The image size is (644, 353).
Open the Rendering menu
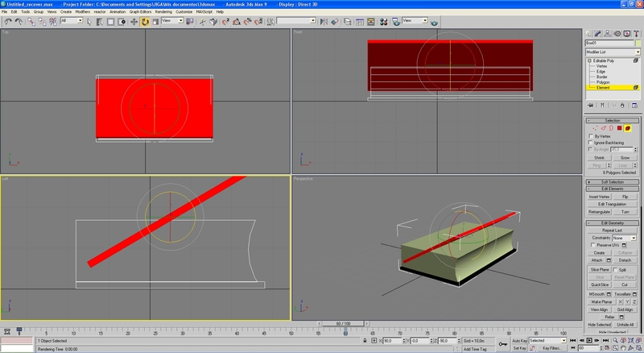coord(163,12)
